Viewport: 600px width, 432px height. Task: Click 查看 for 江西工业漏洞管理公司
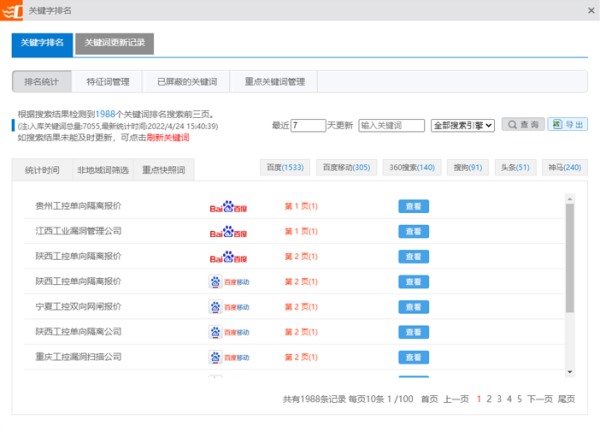tap(413, 232)
